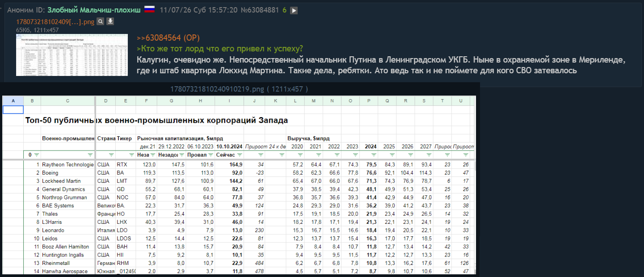Click the magnifier icon next to the png filename
Screen dimensions: 644x277
[101, 21]
